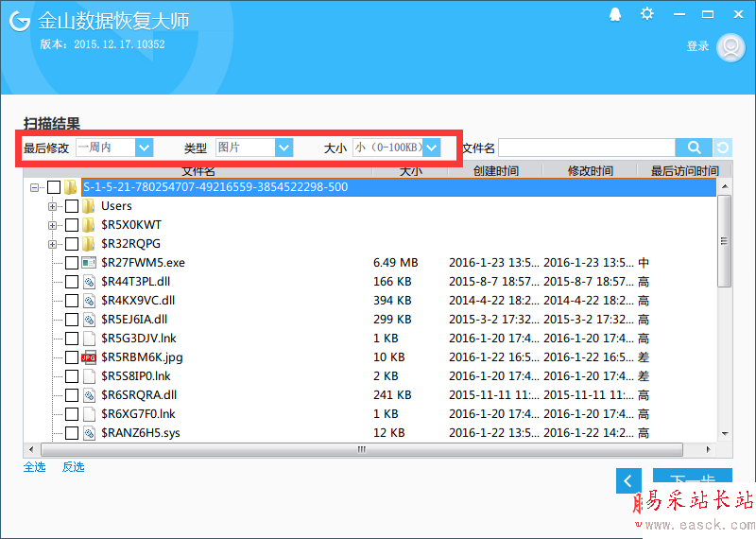Click the $R4KX9VC.dll file icon
Image resolution: width=756 pixels, height=539 pixels.
(89, 301)
